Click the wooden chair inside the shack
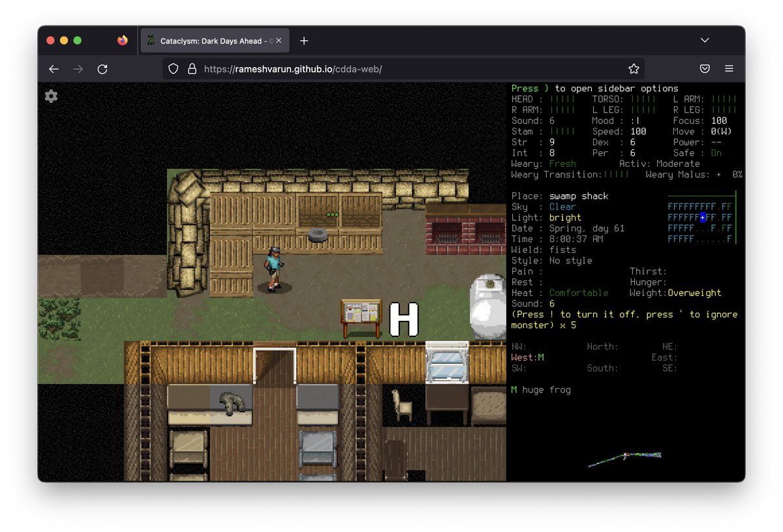The height and width of the screenshot is (532, 783). (403, 404)
